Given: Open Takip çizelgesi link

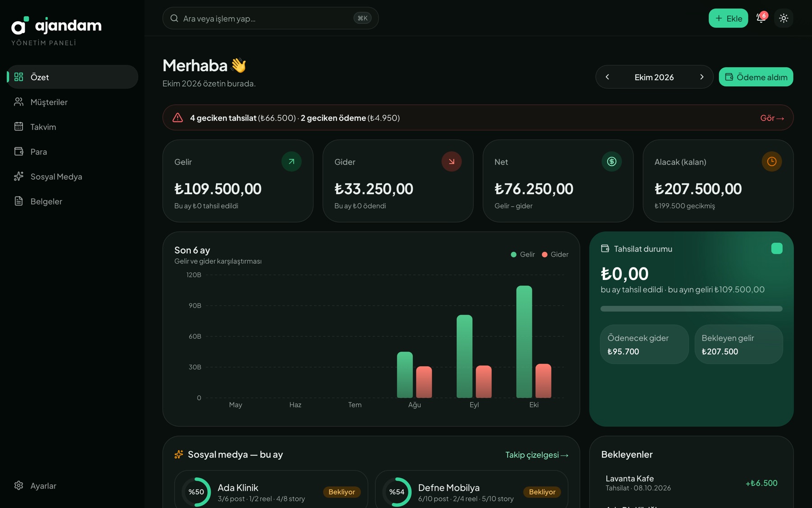Looking at the screenshot, I should (537, 455).
